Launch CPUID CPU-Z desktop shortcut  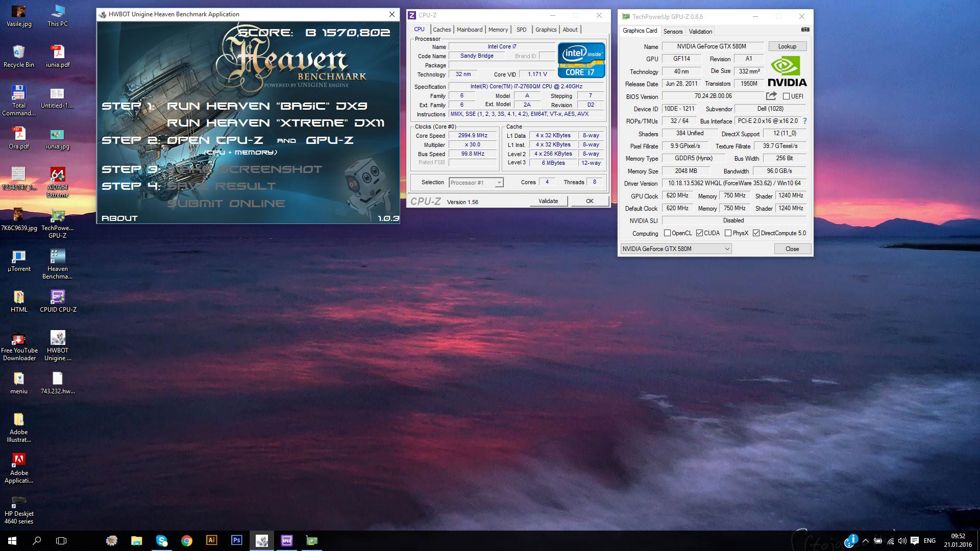pyautogui.click(x=58, y=302)
